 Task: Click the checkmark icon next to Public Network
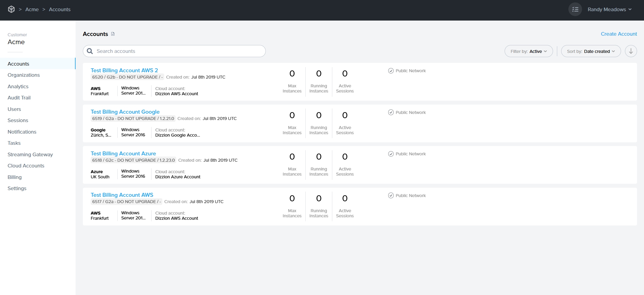[391, 71]
